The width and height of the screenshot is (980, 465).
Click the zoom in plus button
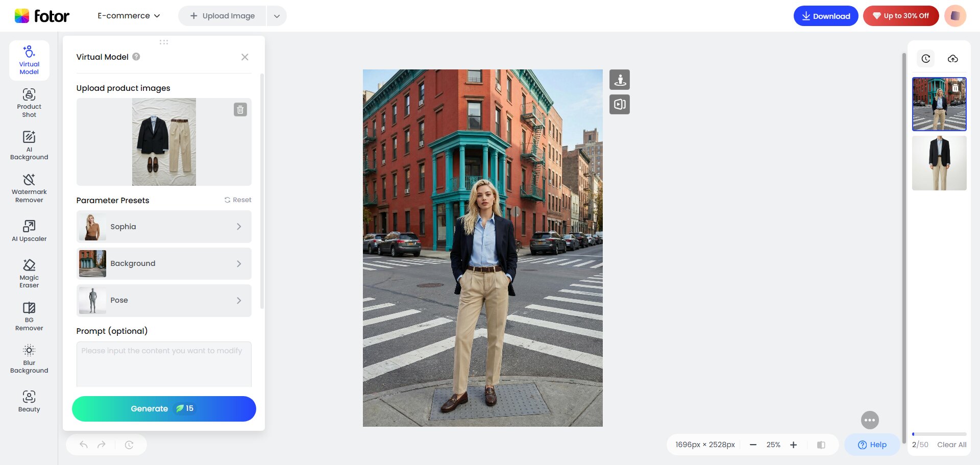tap(793, 445)
